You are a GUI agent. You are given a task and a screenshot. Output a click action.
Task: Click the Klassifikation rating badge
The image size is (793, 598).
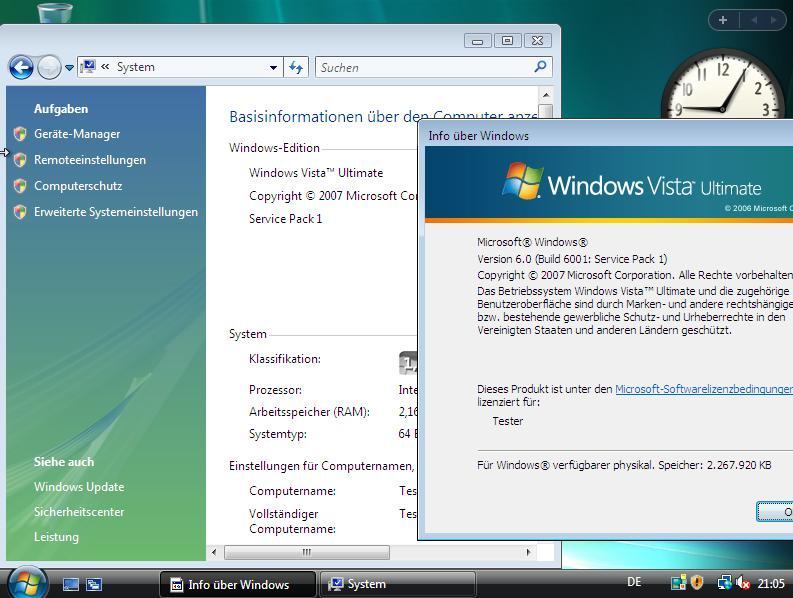pos(408,363)
